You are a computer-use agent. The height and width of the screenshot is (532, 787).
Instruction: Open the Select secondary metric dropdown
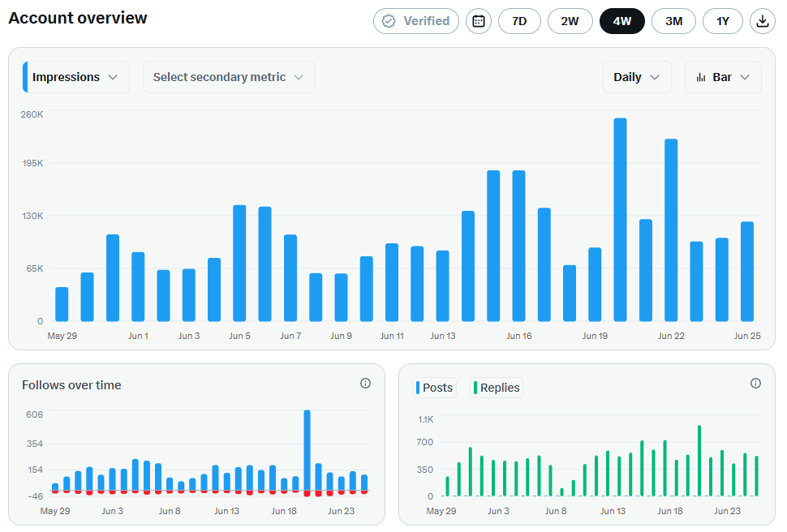pos(229,77)
